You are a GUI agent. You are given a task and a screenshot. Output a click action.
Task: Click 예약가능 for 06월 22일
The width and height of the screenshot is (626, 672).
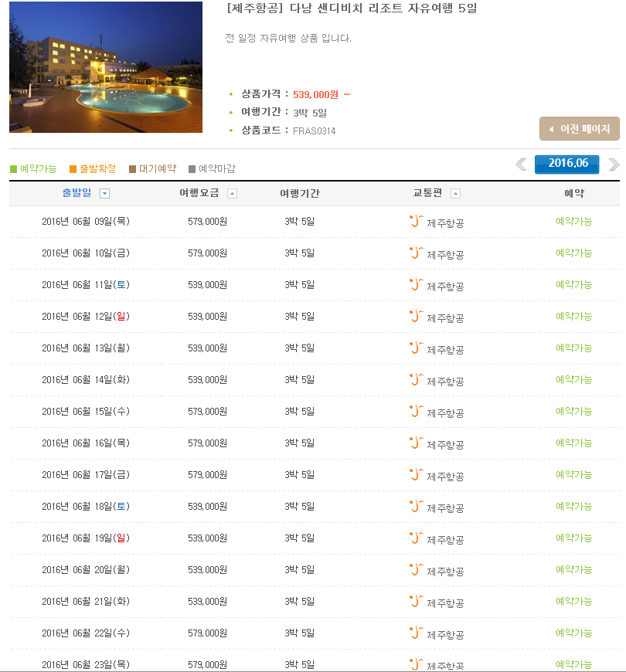(573, 633)
